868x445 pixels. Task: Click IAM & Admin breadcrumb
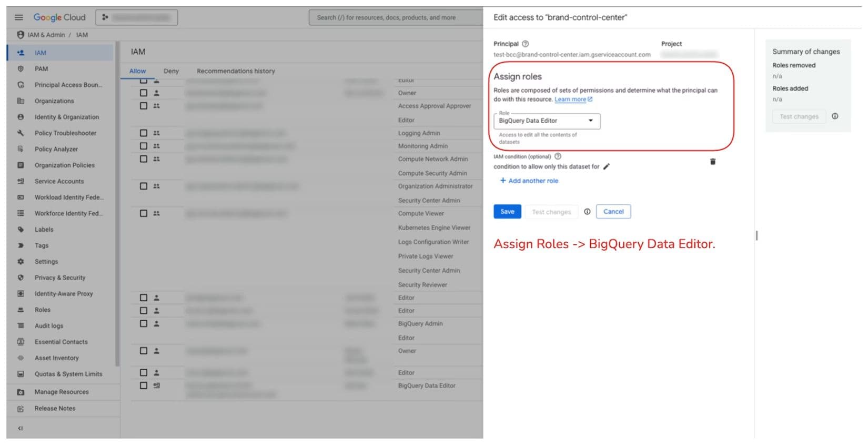coord(46,35)
